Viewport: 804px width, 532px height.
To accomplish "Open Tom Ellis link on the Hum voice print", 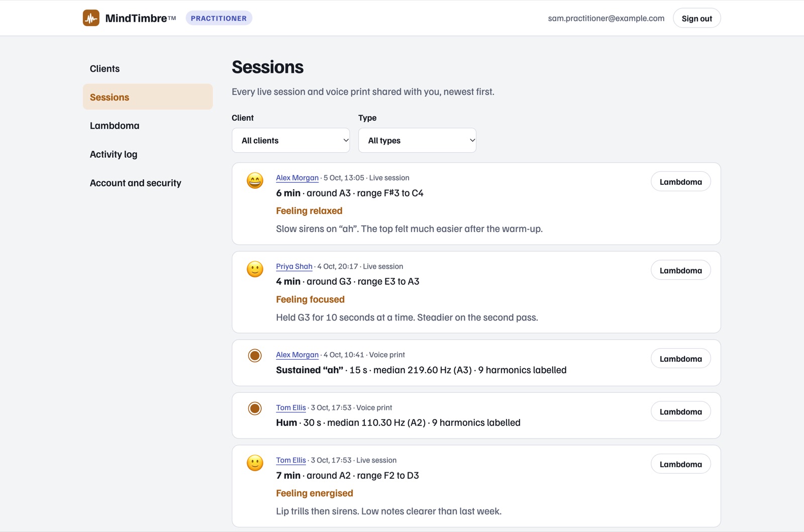I will [x=291, y=407].
